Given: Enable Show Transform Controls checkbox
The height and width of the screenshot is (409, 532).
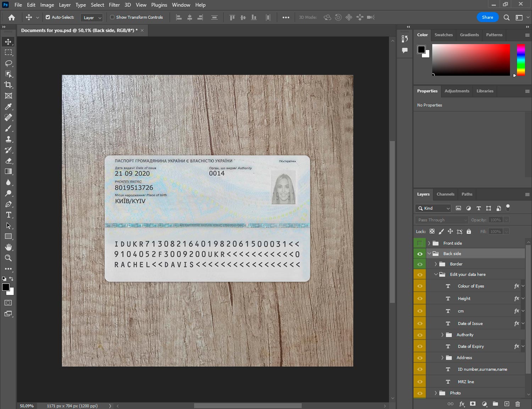Looking at the screenshot, I should 112,17.
